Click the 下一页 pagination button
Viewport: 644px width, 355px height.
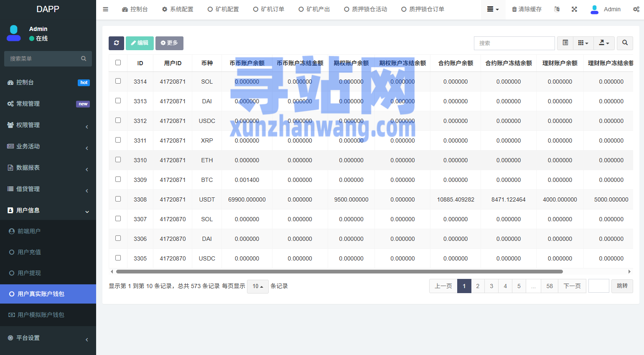[x=572, y=286]
